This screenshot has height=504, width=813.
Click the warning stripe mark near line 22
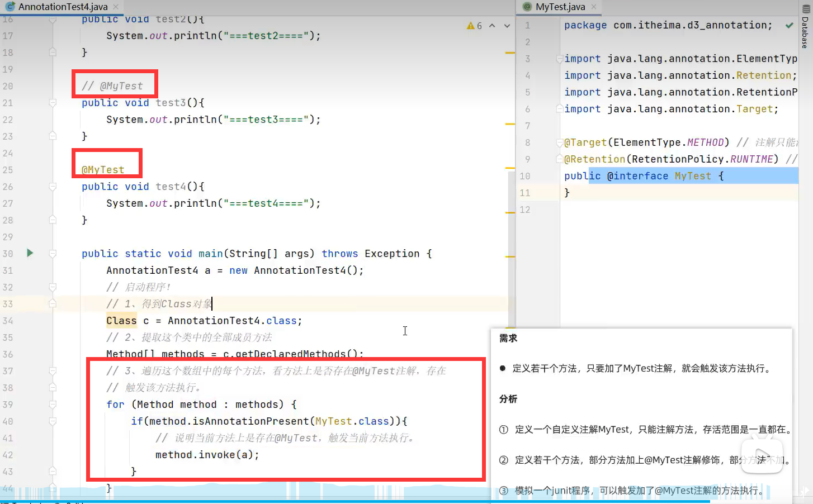coord(510,124)
